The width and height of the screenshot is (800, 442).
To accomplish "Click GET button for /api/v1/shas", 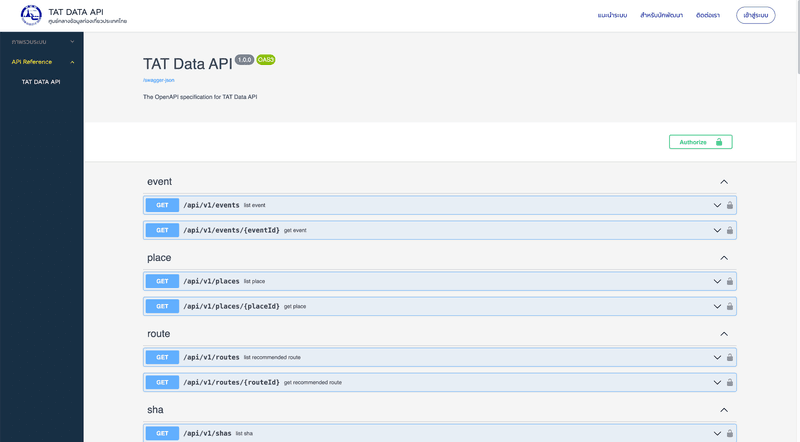I will (162, 433).
